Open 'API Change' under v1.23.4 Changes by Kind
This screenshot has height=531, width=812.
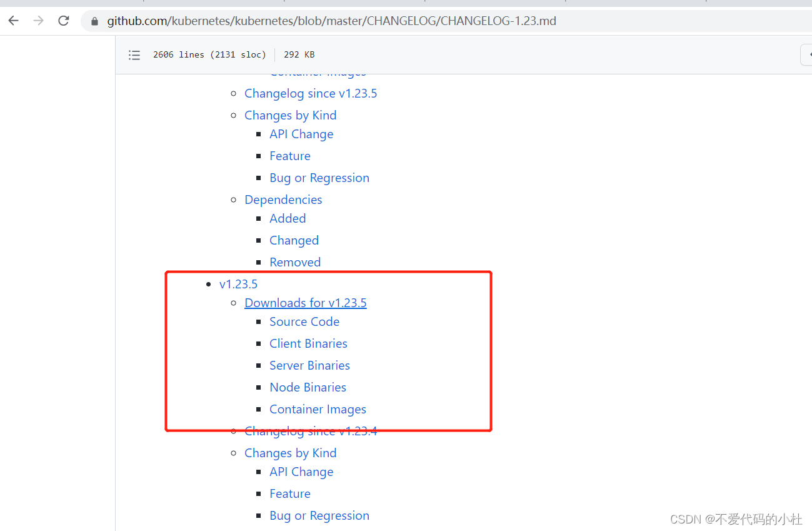tap(301, 472)
